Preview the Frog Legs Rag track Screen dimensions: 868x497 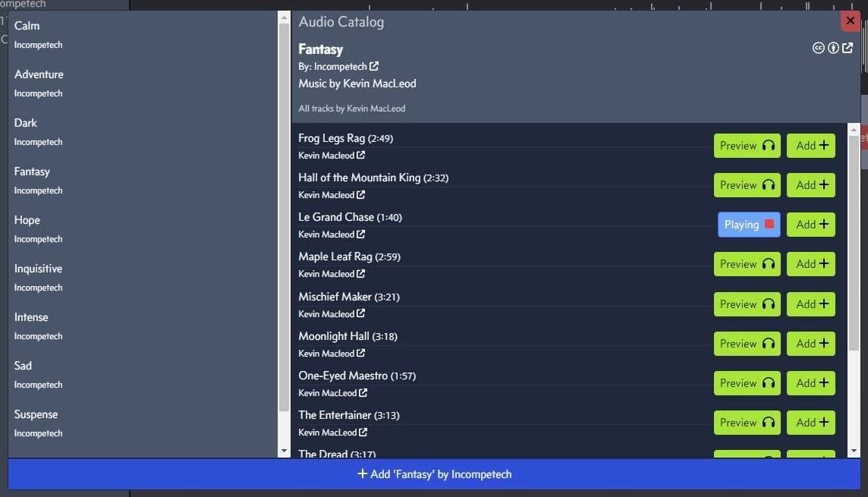coord(747,146)
